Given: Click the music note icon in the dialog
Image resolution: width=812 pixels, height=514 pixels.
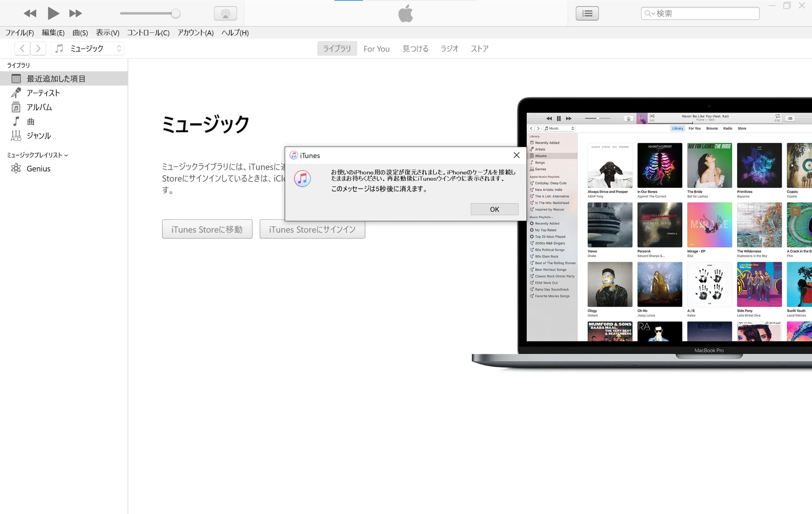Looking at the screenshot, I should 302,178.
